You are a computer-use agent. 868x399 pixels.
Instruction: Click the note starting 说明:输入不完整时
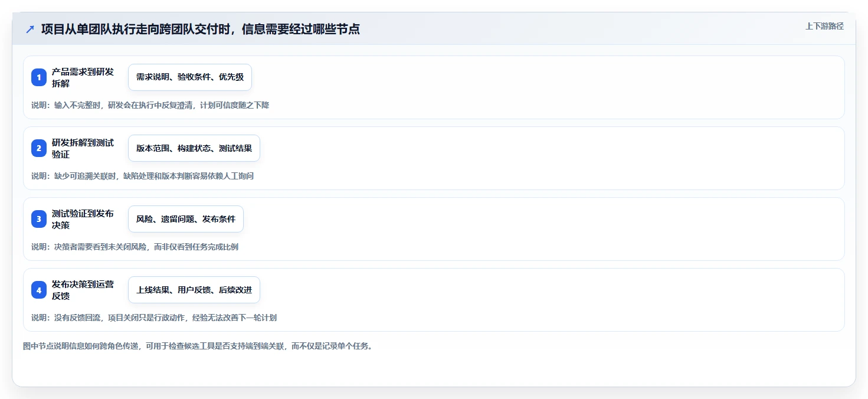(150, 105)
